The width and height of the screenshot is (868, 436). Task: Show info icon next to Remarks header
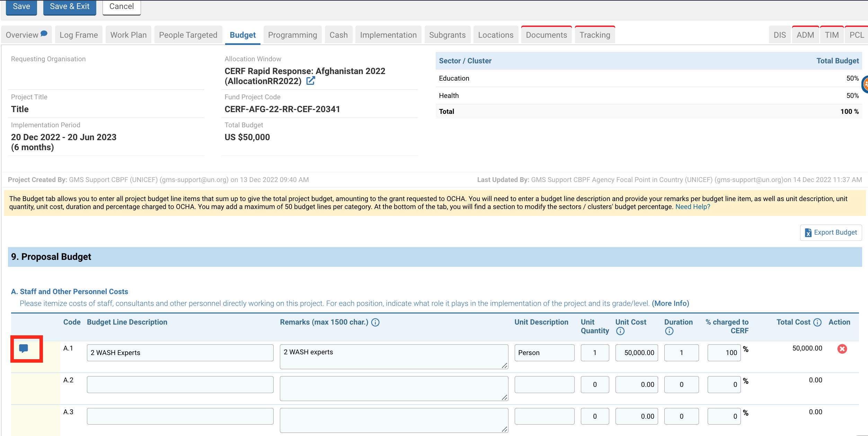[x=375, y=322]
